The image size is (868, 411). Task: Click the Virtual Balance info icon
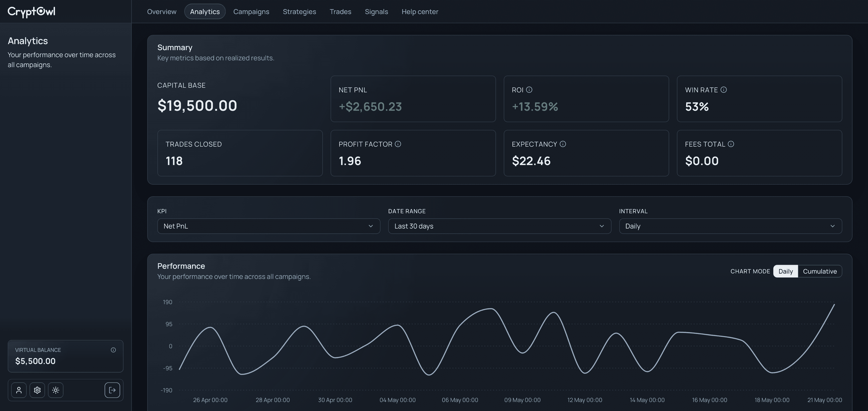[x=113, y=350]
